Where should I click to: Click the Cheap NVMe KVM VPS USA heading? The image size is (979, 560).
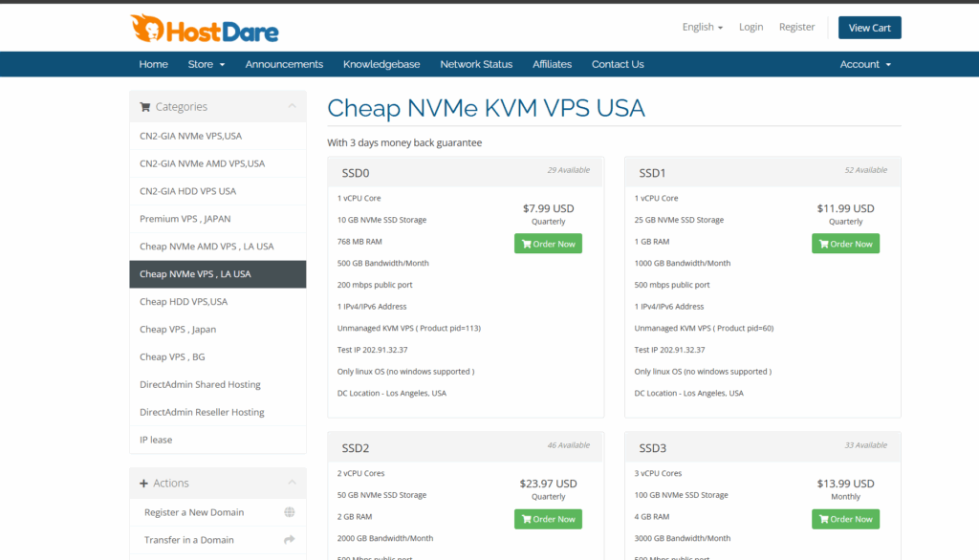pos(486,108)
